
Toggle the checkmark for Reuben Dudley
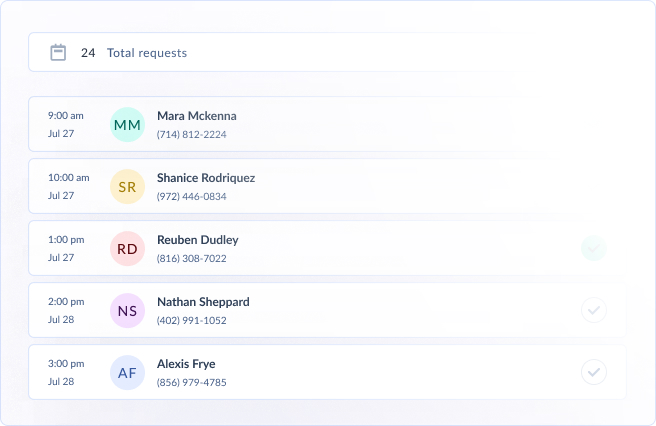coord(594,248)
